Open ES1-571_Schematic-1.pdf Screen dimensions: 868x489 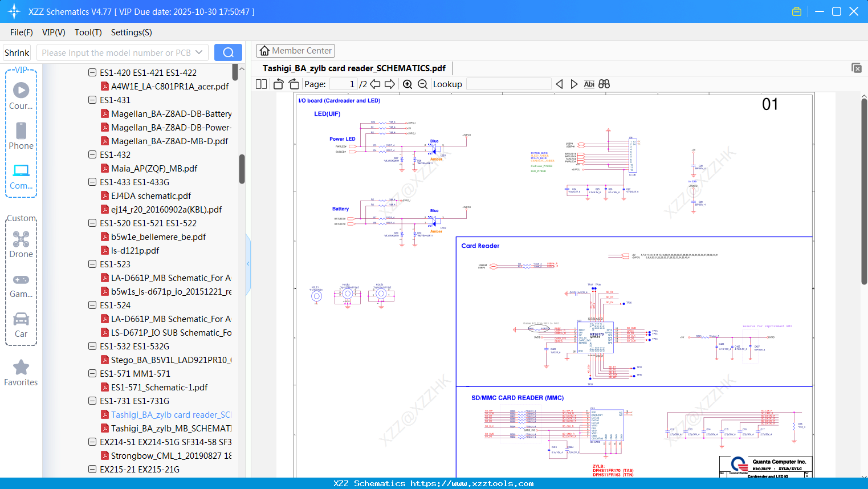[159, 387]
